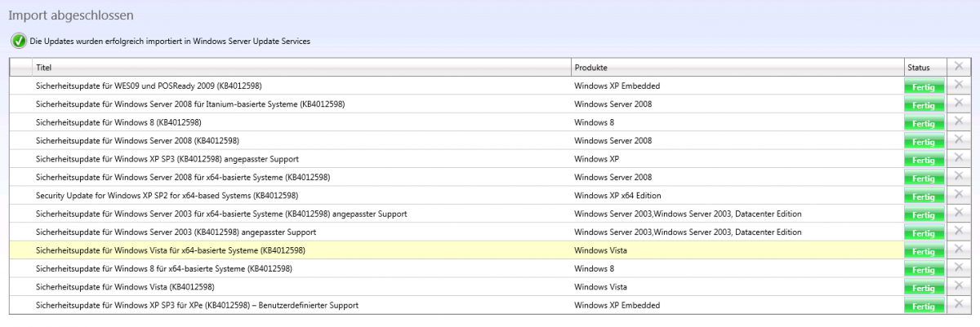Click Fertig status for WES09 POSReady update
Screen dimensions: 980x327
(924, 86)
